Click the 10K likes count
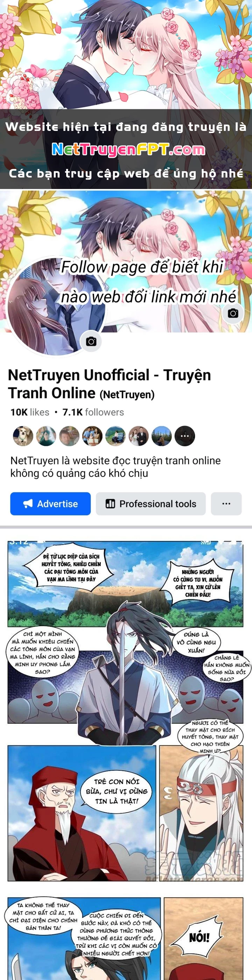 tap(30, 412)
